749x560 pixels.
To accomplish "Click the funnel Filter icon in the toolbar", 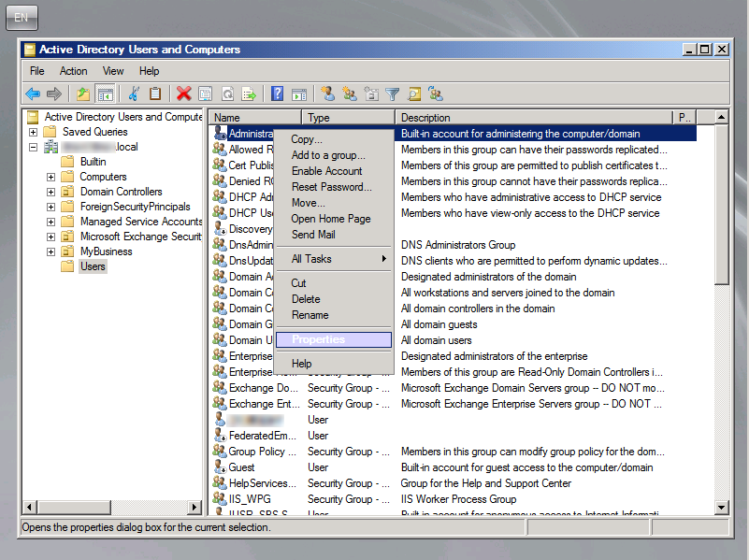I will pyautogui.click(x=392, y=93).
